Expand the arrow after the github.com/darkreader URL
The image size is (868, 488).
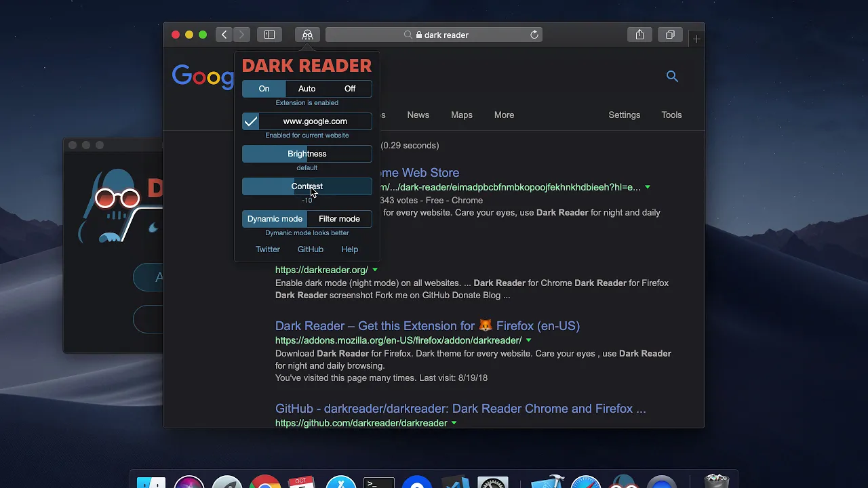point(454,423)
